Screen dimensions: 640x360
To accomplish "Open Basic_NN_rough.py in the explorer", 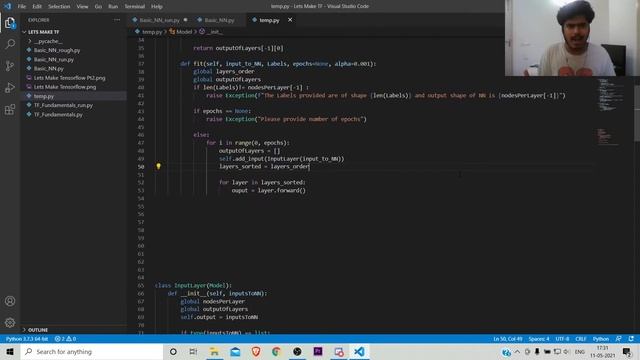I will click(57, 50).
